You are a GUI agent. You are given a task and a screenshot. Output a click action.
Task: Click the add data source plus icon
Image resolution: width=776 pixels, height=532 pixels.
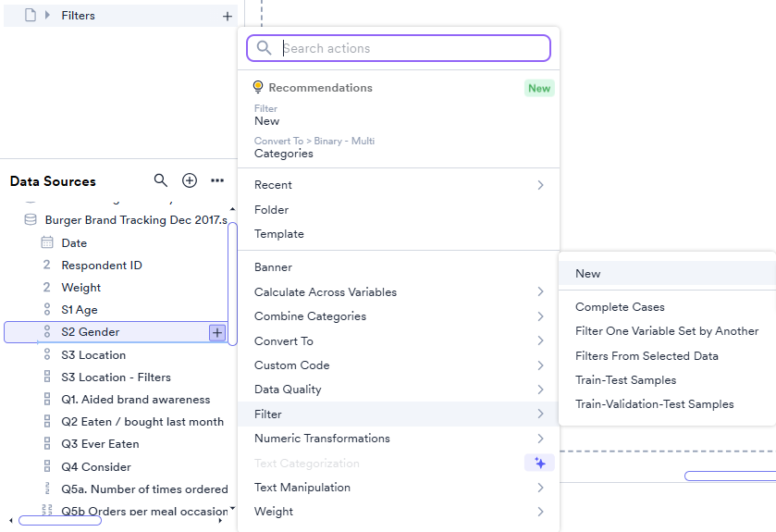click(x=190, y=180)
